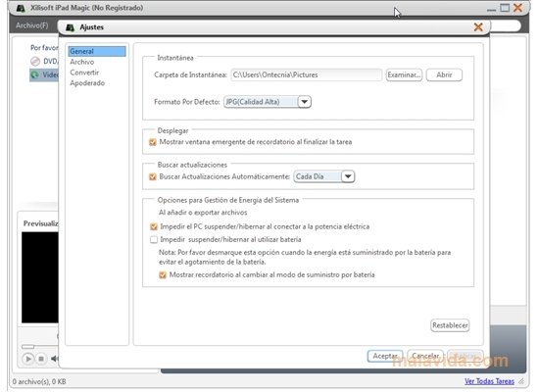Click the stop button in preview panel
Viewport: 539px width, 392px height.
pyautogui.click(x=41, y=359)
